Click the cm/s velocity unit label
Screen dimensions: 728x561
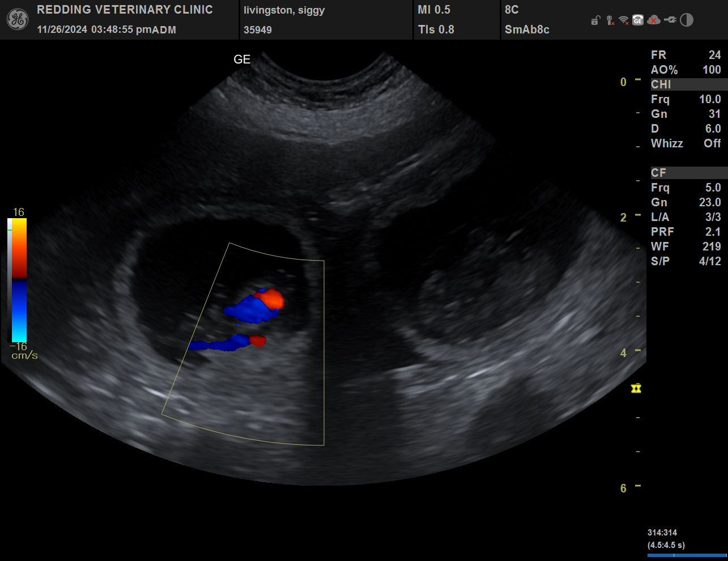click(x=25, y=356)
